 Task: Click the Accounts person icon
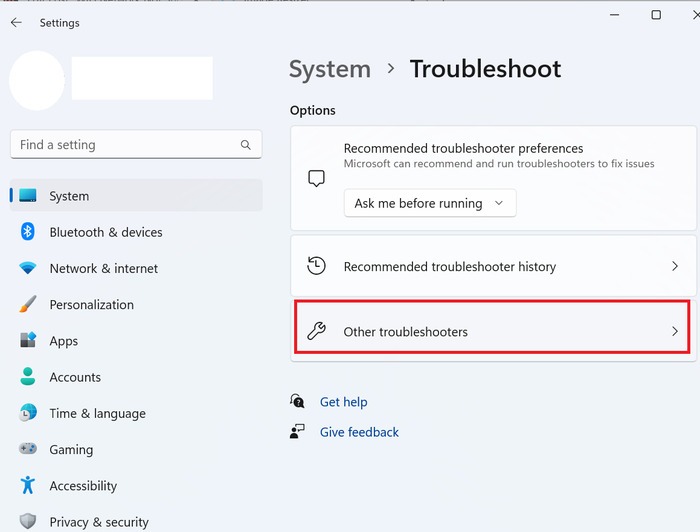pos(28,376)
